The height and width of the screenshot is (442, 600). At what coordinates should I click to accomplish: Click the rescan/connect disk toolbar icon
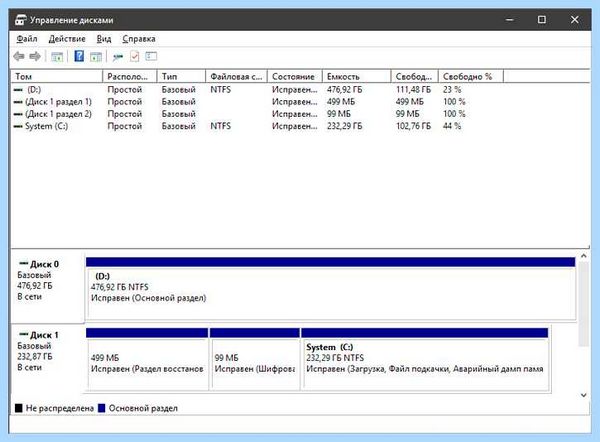(118, 57)
